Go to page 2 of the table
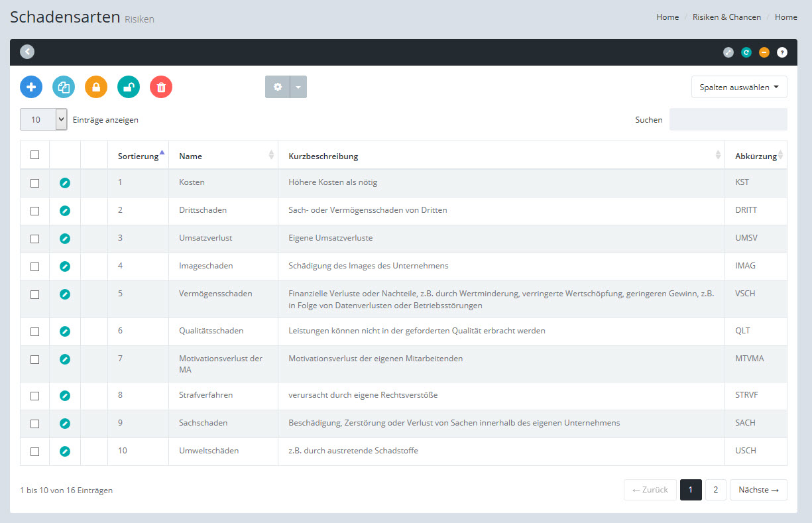This screenshot has width=812, height=523. (x=715, y=490)
